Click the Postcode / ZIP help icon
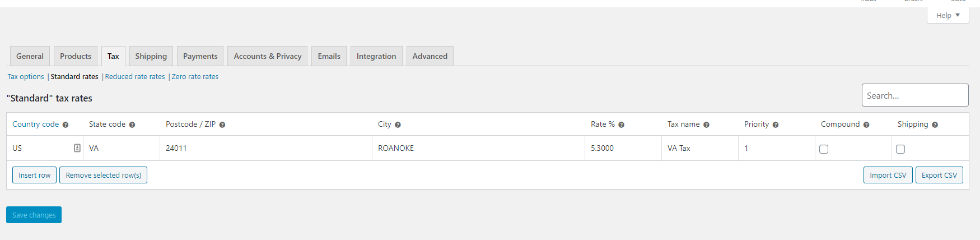980x240 pixels. pos(222,125)
